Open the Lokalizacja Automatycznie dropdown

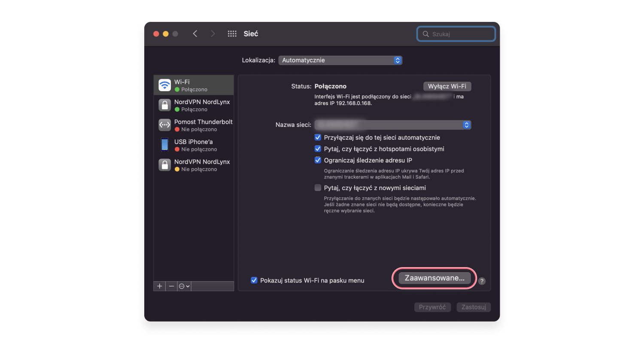click(x=340, y=60)
